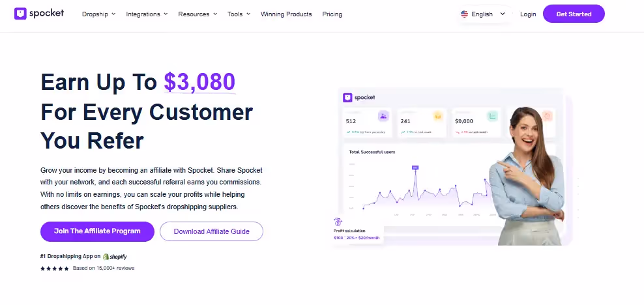Click the $3,080 highlighted amount
This screenshot has width=644, height=305.
click(199, 81)
